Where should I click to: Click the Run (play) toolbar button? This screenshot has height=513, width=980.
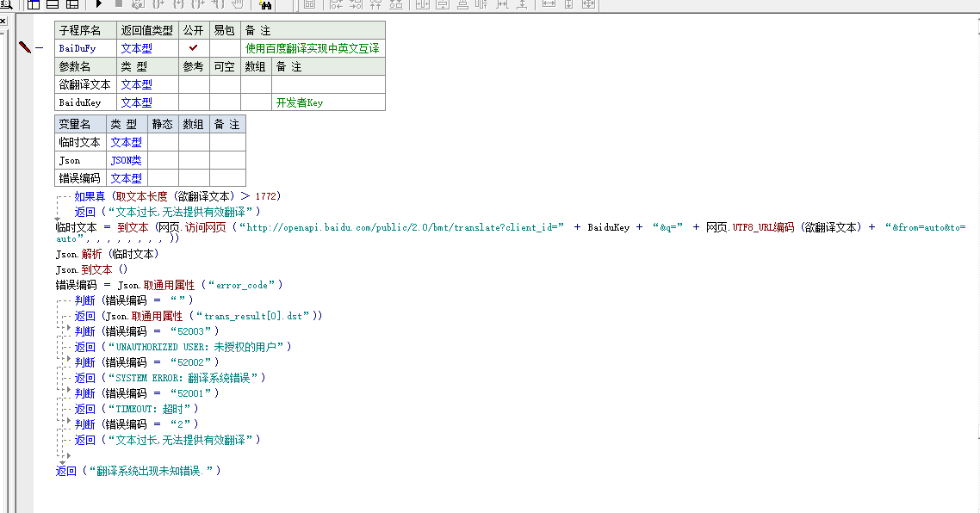(99, 4)
